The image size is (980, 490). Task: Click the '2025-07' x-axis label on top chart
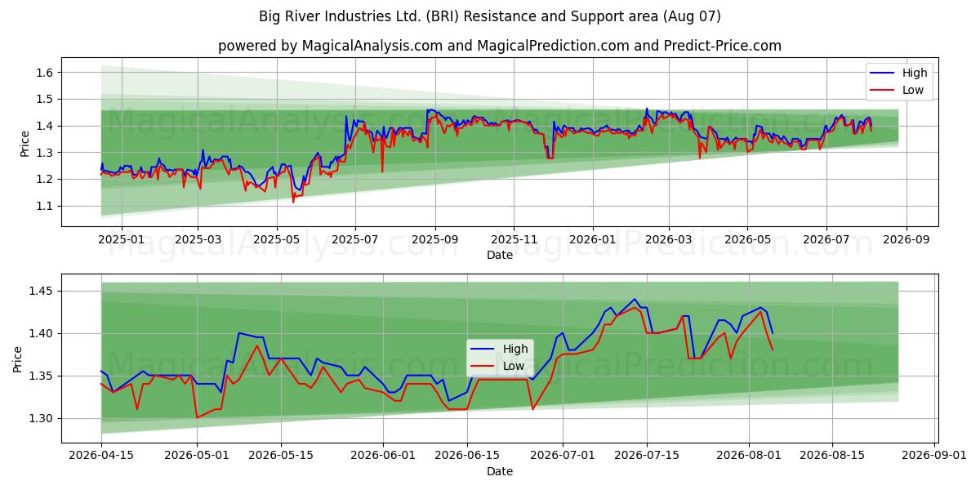click(355, 239)
